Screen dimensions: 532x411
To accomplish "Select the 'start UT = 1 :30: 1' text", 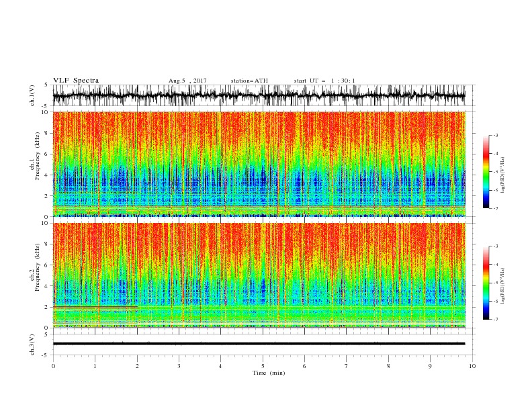I will click(324, 81).
